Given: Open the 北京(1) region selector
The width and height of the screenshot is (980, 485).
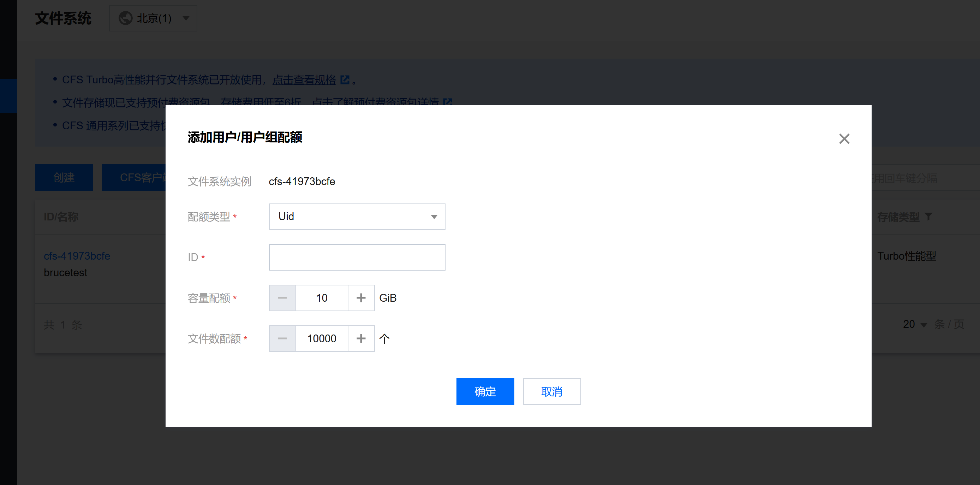Looking at the screenshot, I should (153, 18).
